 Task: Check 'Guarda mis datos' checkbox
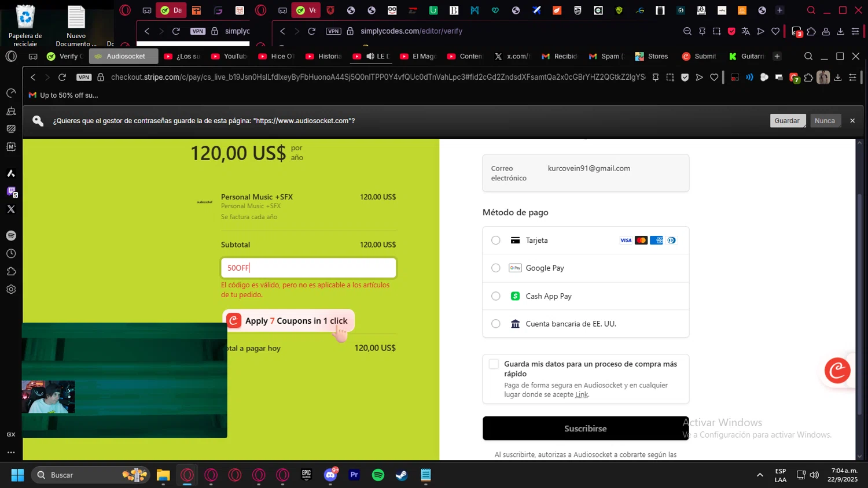494,364
